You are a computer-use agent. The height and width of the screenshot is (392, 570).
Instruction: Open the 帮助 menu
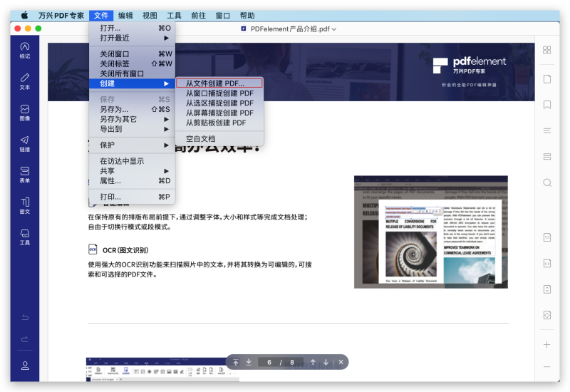[x=247, y=16]
